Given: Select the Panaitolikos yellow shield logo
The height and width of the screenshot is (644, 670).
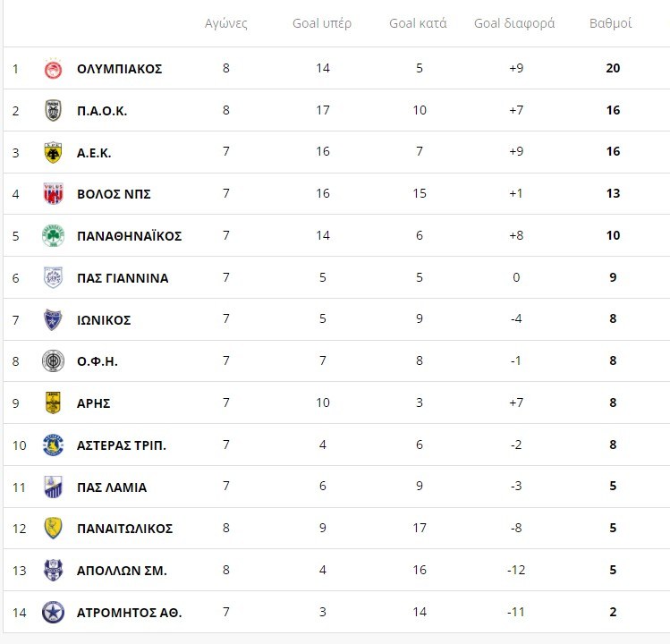Looking at the screenshot, I should (x=54, y=529).
